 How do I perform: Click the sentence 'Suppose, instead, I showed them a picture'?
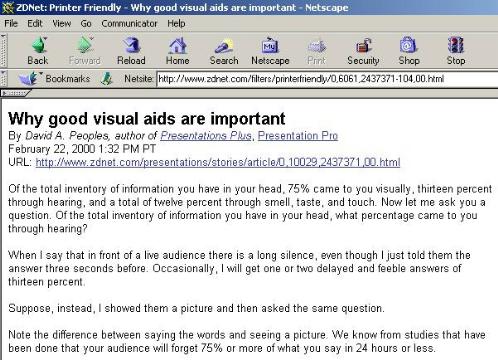click(110, 308)
